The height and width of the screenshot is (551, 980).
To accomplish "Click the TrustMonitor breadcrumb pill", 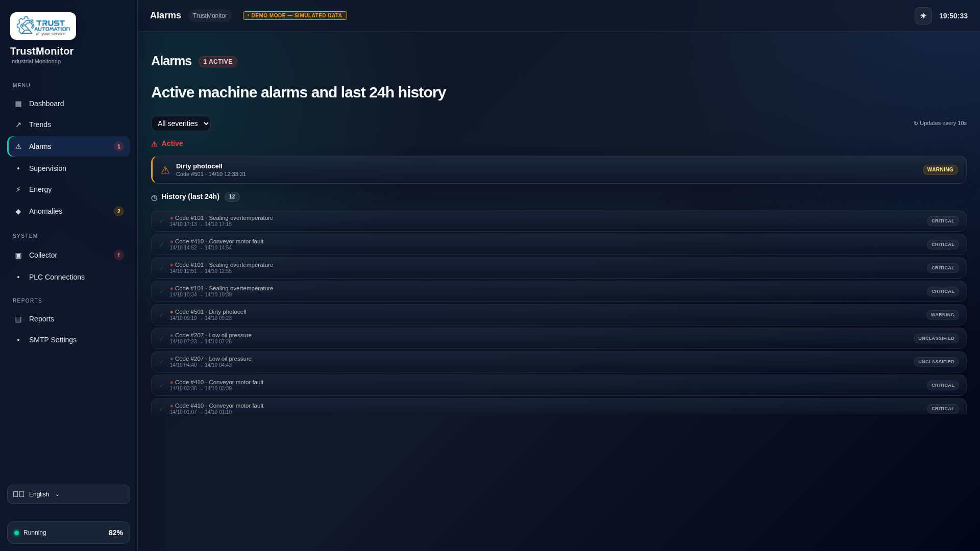I will 210,16.
